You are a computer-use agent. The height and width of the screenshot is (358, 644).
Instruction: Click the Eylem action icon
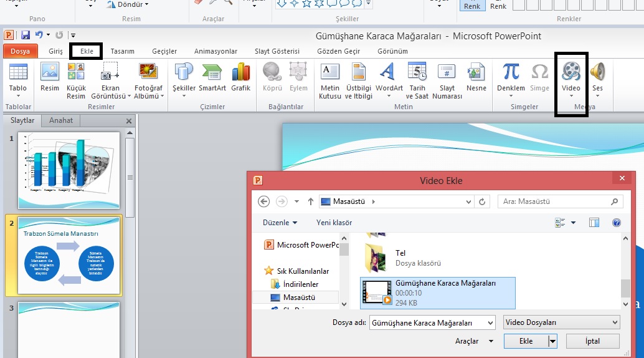click(298, 77)
